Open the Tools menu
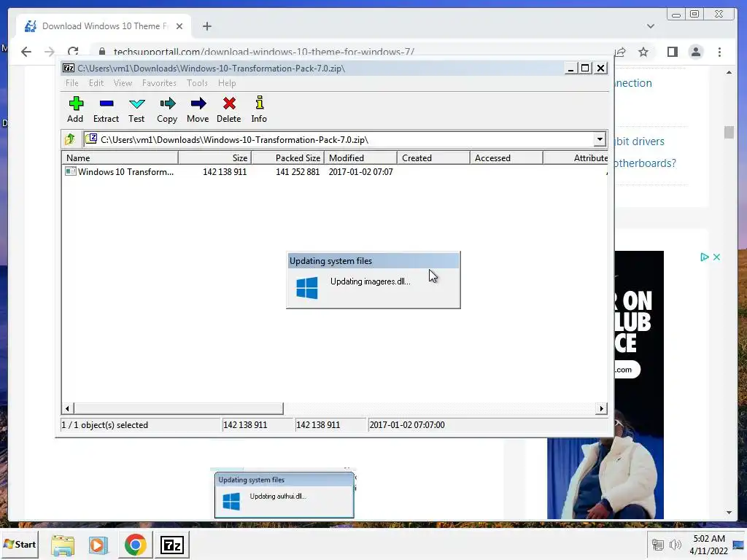Screen dimensions: 747x560 [197, 83]
